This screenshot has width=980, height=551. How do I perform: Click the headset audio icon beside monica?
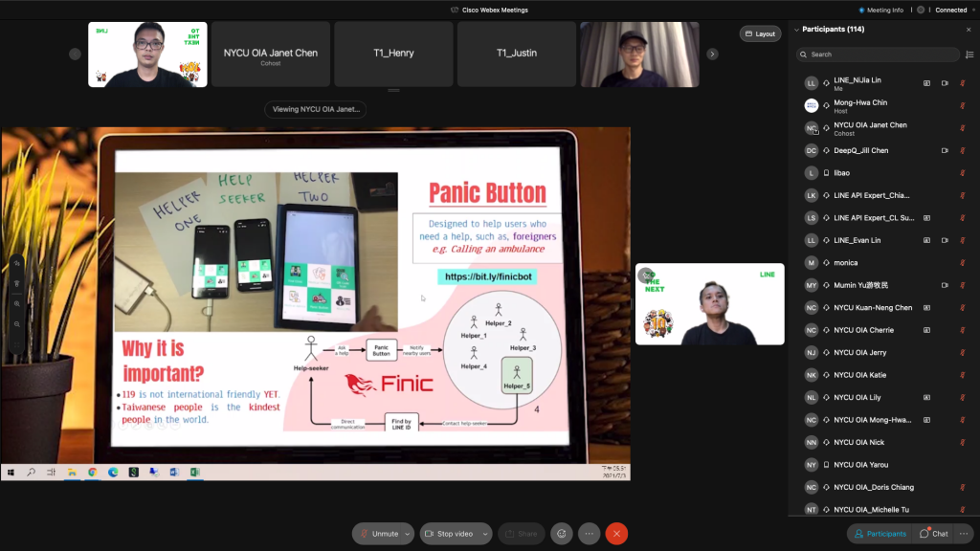pos(826,263)
